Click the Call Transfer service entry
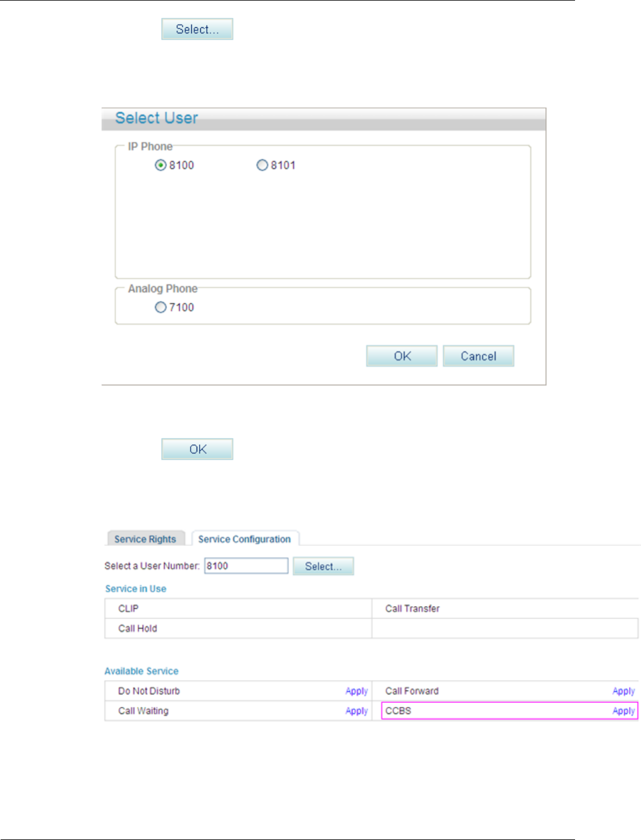The image size is (641, 840). coord(412,608)
